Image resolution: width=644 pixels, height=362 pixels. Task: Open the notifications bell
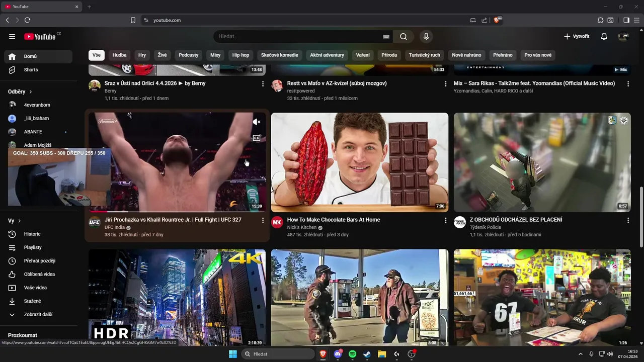(x=604, y=36)
